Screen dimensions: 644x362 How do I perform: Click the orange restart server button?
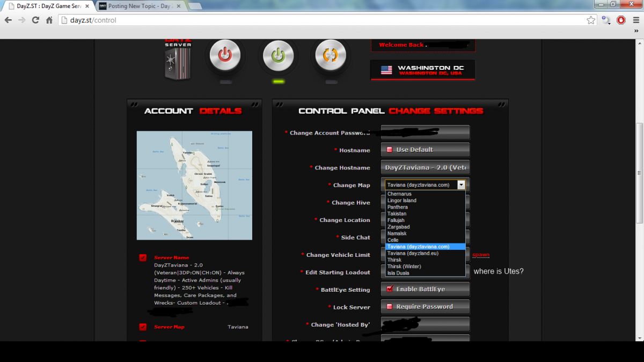(331, 55)
